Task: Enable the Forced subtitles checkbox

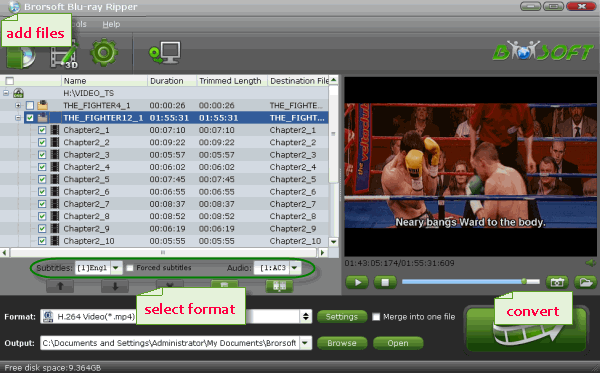Action: pyautogui.click(x=130, y=268)
